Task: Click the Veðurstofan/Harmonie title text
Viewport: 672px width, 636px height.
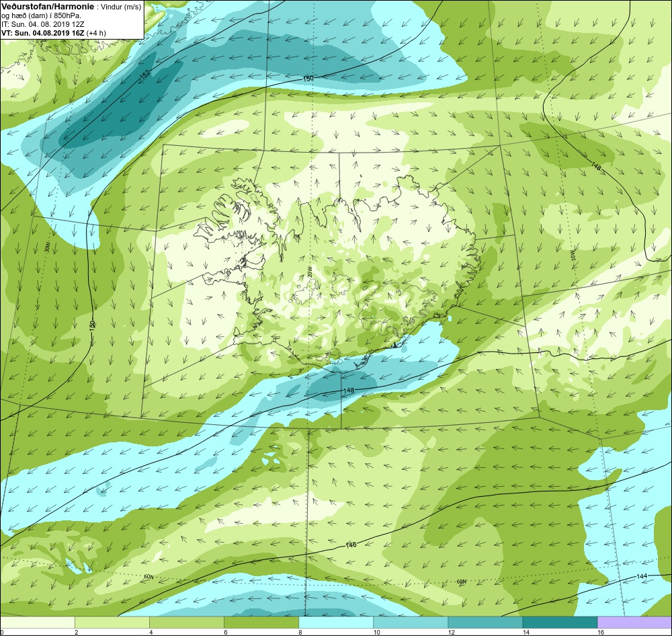Action: (x=47, y=7)
